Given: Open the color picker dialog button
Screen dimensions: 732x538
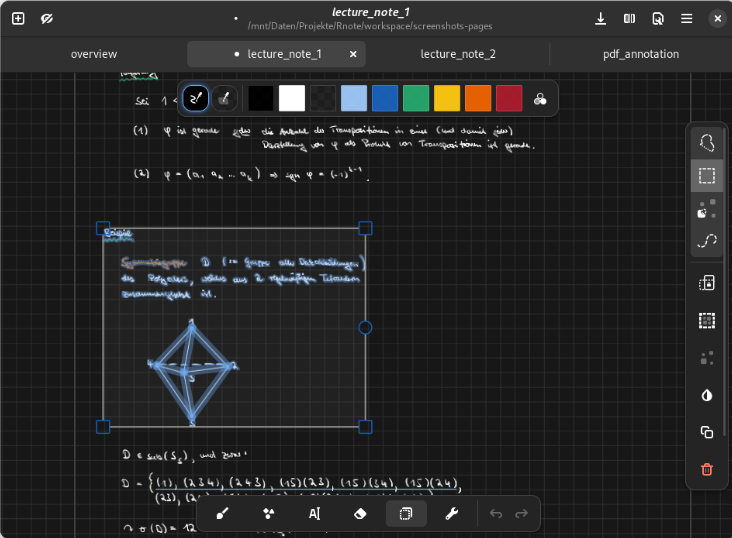Looking at the screenshot, I should pyautogui.click(x=540, y=99).
